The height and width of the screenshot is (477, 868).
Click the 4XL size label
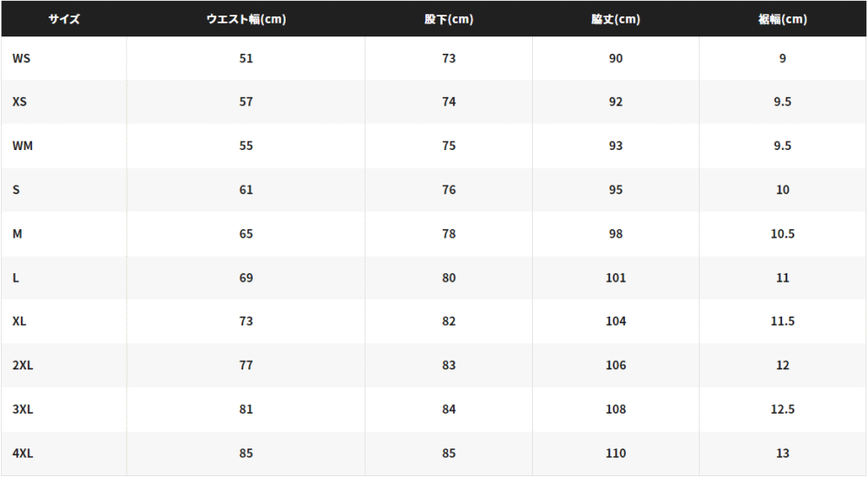23,454
